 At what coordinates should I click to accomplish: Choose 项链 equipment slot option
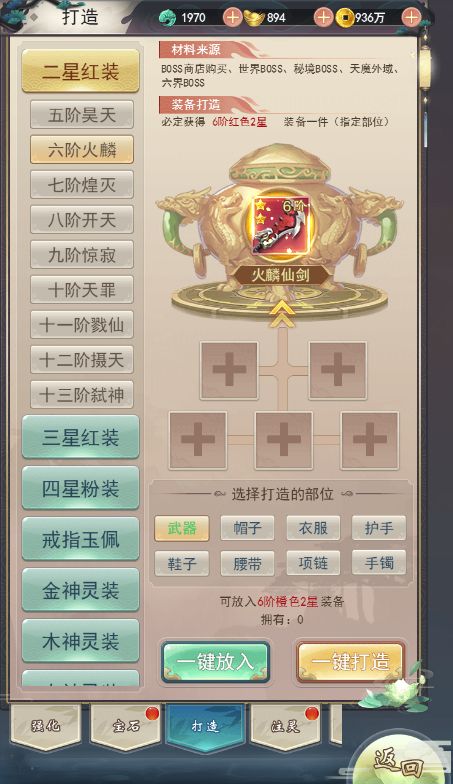313,564
